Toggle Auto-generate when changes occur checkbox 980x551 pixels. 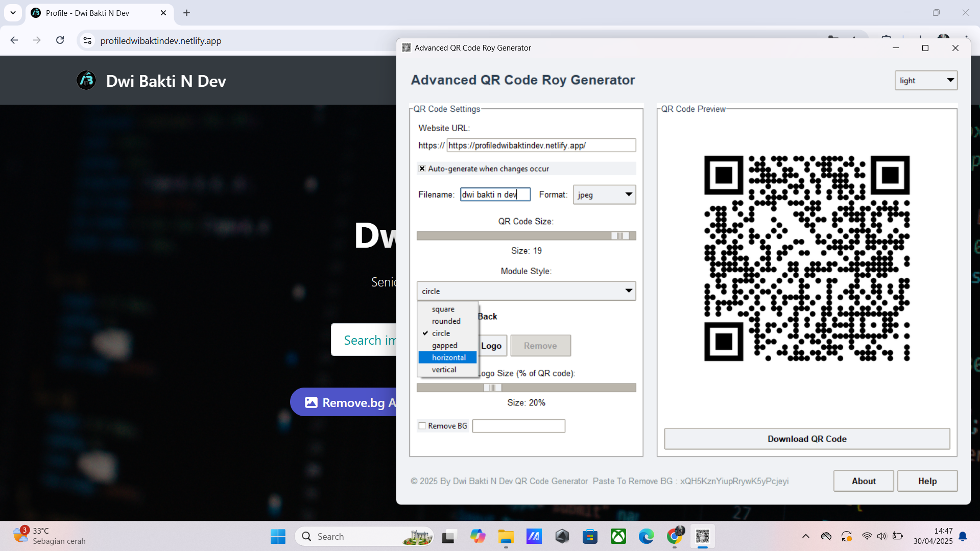422,169
